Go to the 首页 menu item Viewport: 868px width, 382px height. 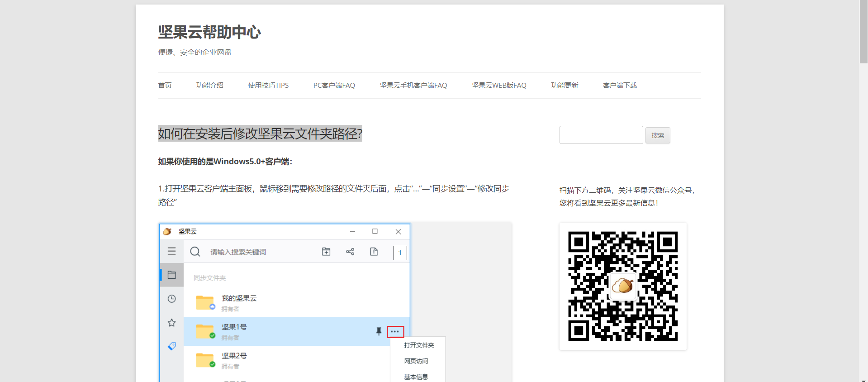coord(165,85)
